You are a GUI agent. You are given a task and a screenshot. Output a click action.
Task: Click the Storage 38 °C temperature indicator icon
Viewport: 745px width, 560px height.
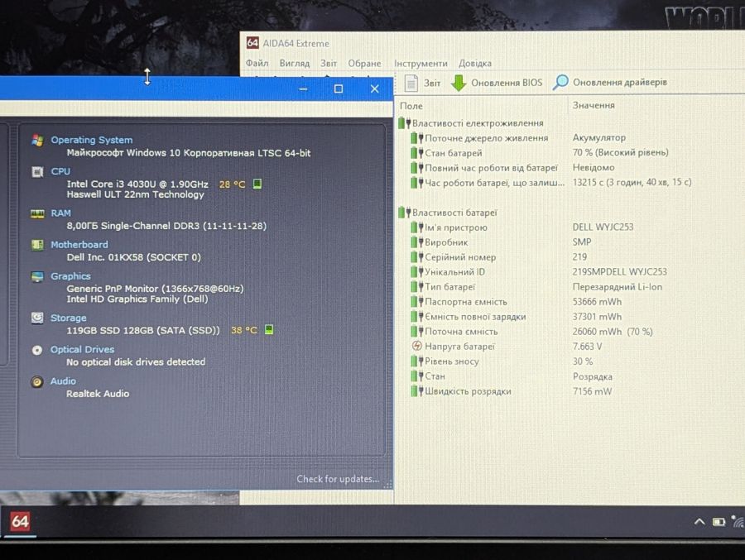point(269,329)
